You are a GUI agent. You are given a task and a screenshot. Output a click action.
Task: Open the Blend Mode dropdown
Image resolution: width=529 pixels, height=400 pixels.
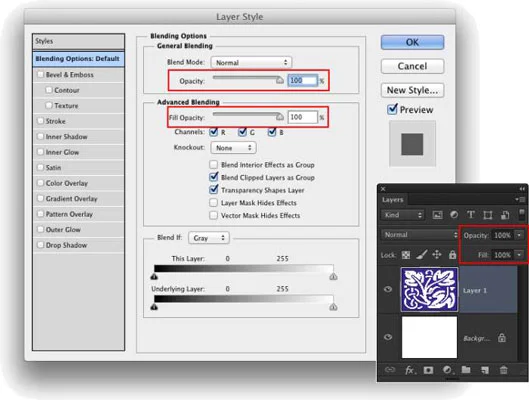click(251, 62)
